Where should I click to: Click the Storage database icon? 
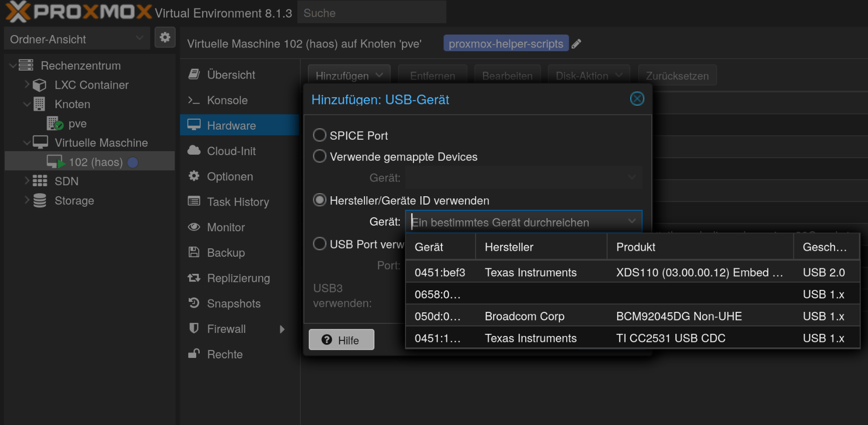tap(40, 200)
